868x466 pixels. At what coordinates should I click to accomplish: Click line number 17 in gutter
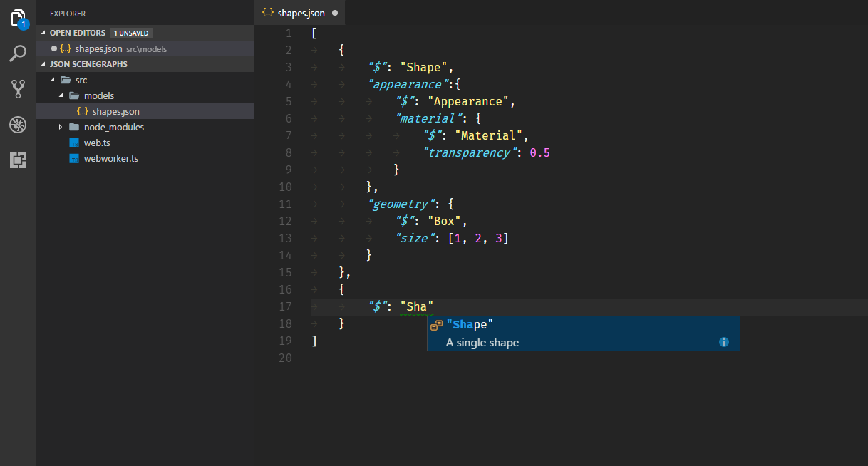point(285,306)
